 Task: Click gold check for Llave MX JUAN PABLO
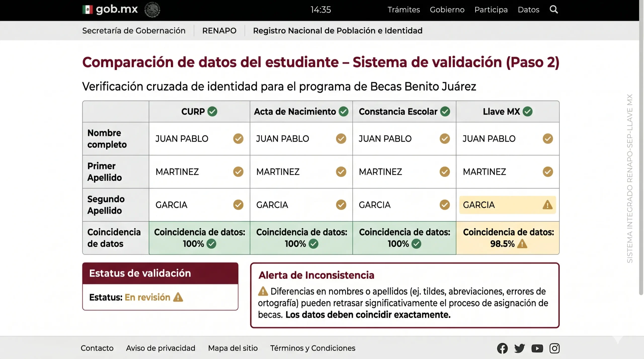(548, 138)
